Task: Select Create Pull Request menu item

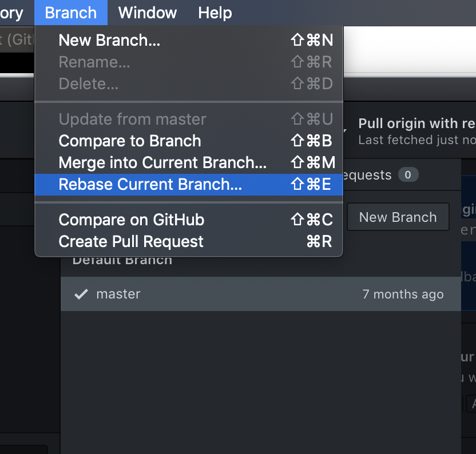Action: tap(130, 241)
